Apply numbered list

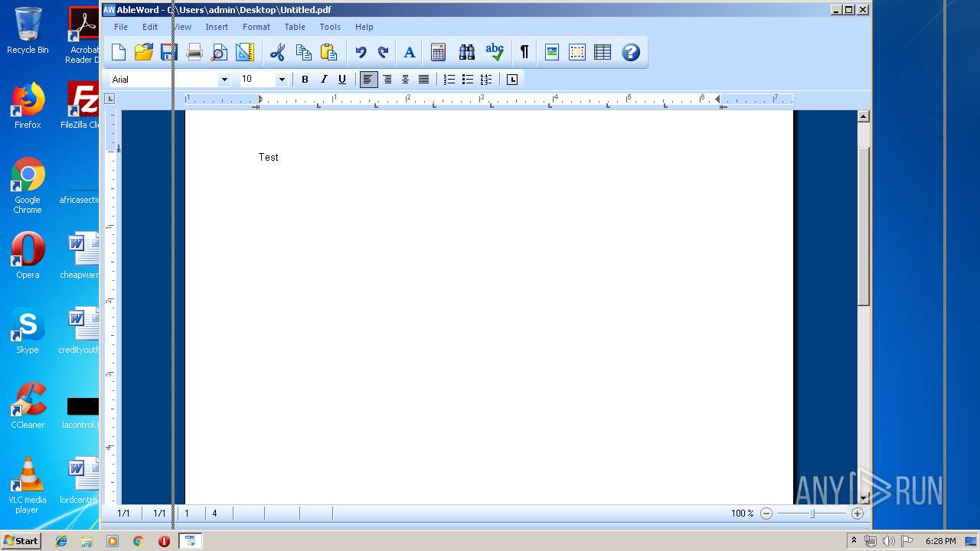449,80
